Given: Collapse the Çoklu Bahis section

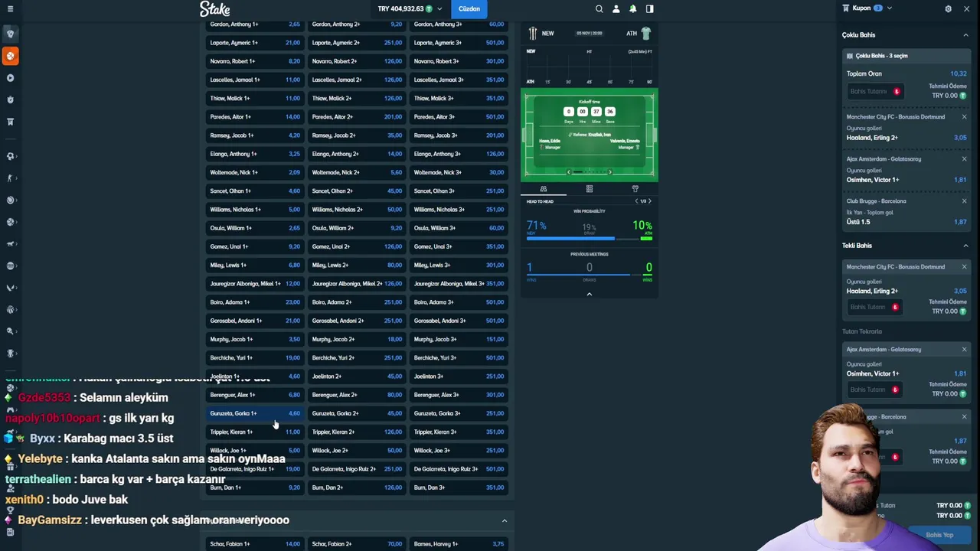Looking at the screenshot, I should (x=965, y=35).
